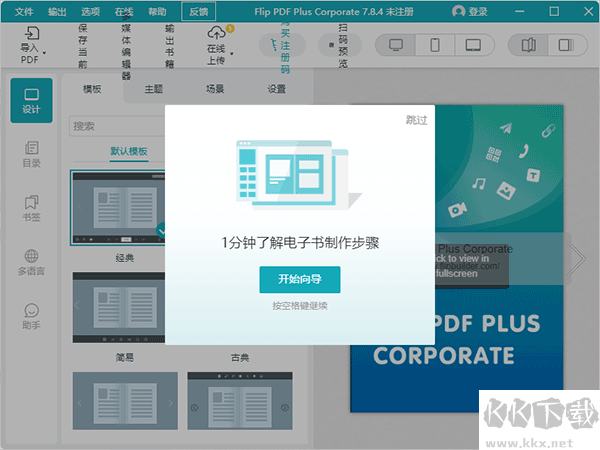Choose the template thumbnail below 古典

240,401
